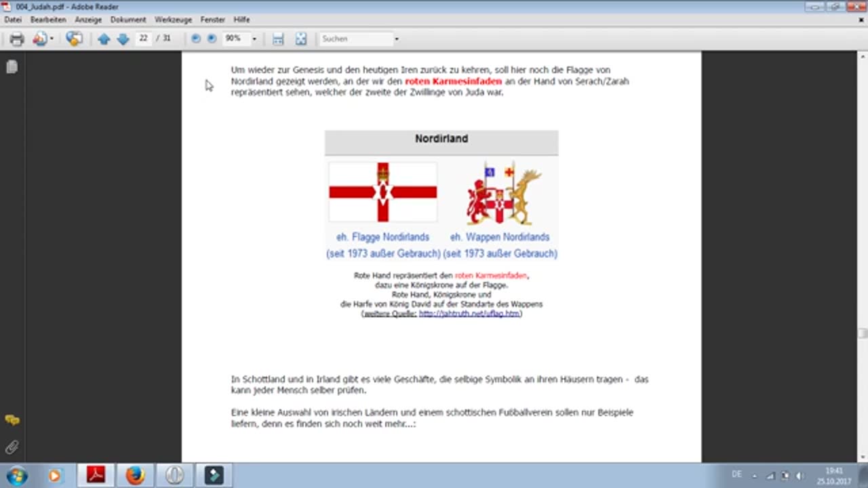Open the Attachments paperclip icon in sidebar

(12, 447)
